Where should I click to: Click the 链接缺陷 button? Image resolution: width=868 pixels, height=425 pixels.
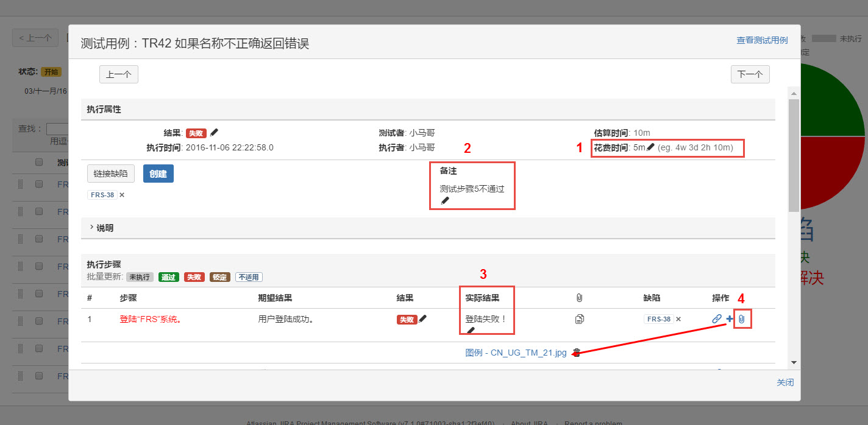coord(111,174)
